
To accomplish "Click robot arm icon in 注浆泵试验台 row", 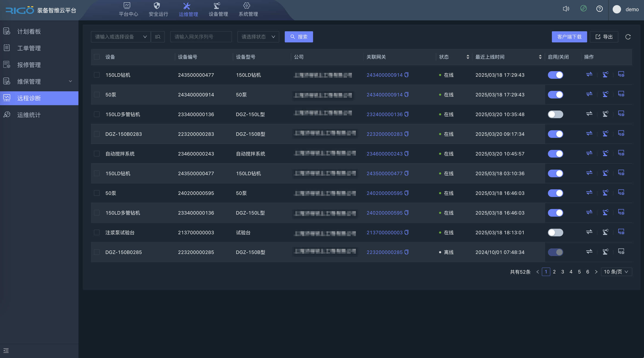I will [605, 232].
